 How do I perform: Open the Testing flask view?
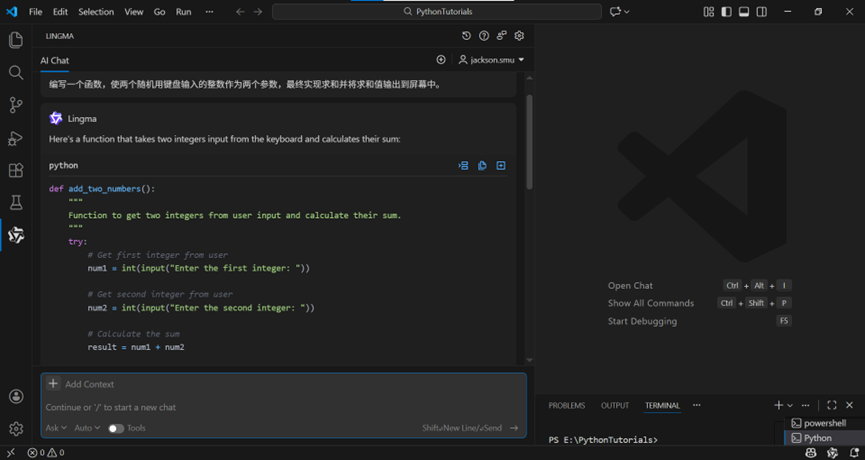(x=16, y=203)
